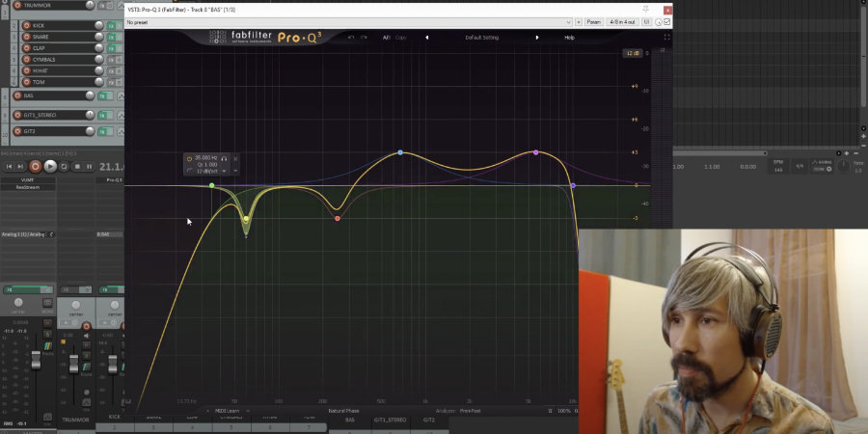This screenshot has width=868, height=434.
Task: Toggle the UI button
Action: [646, 22]
